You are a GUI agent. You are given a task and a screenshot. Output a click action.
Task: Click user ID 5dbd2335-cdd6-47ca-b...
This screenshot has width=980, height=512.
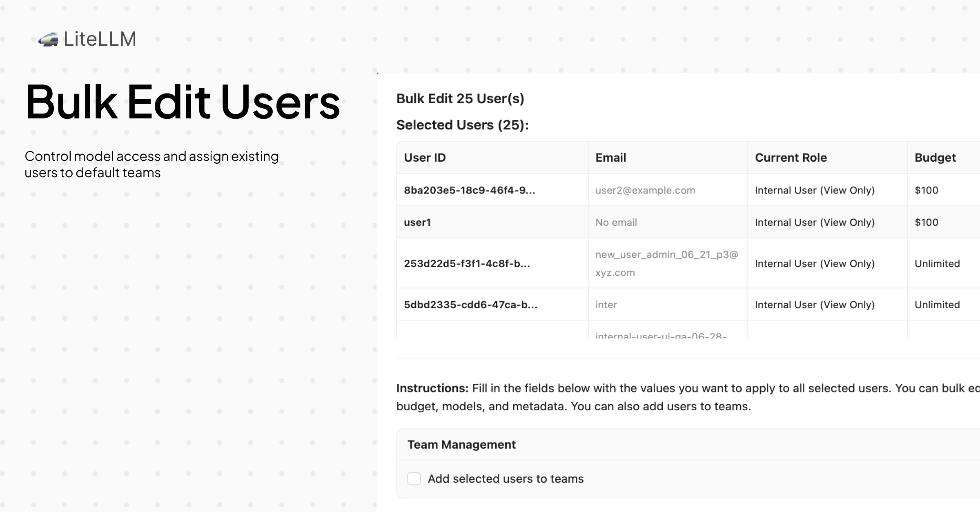coord(470,305)
